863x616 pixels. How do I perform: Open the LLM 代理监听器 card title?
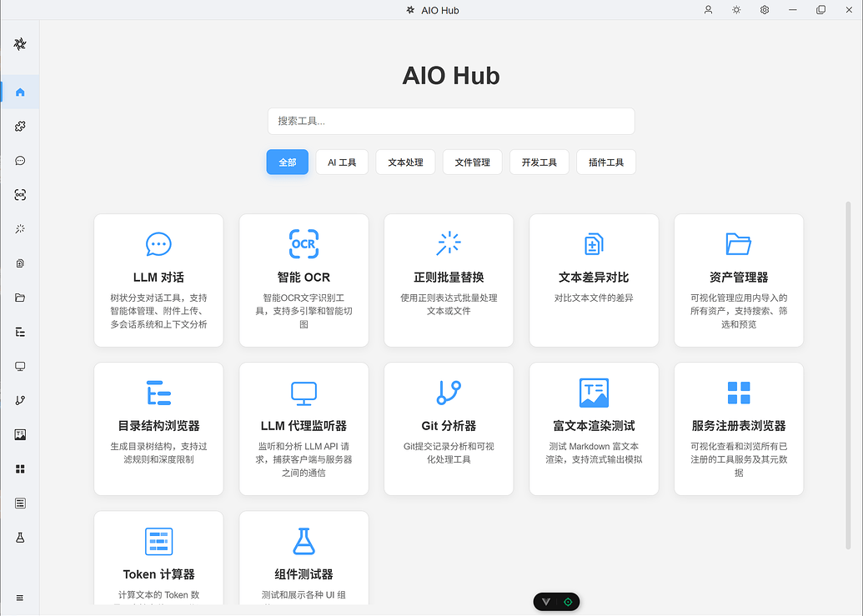[304, 426]
